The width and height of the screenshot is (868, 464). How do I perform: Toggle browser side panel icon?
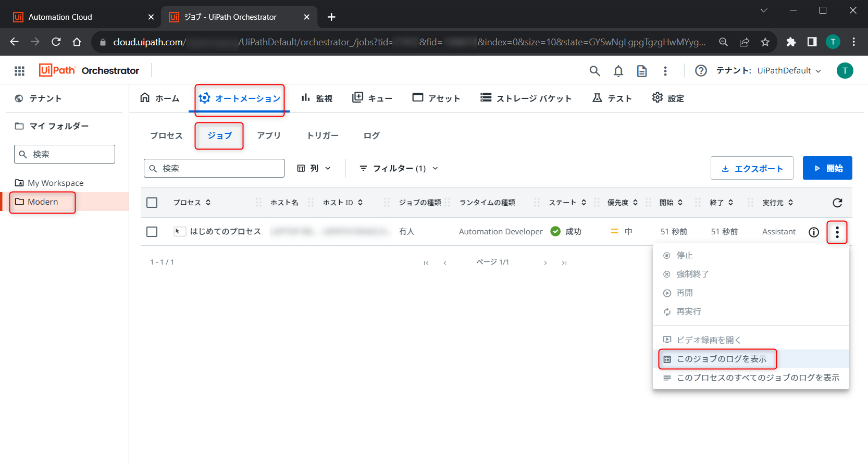(x=812, y=42)
